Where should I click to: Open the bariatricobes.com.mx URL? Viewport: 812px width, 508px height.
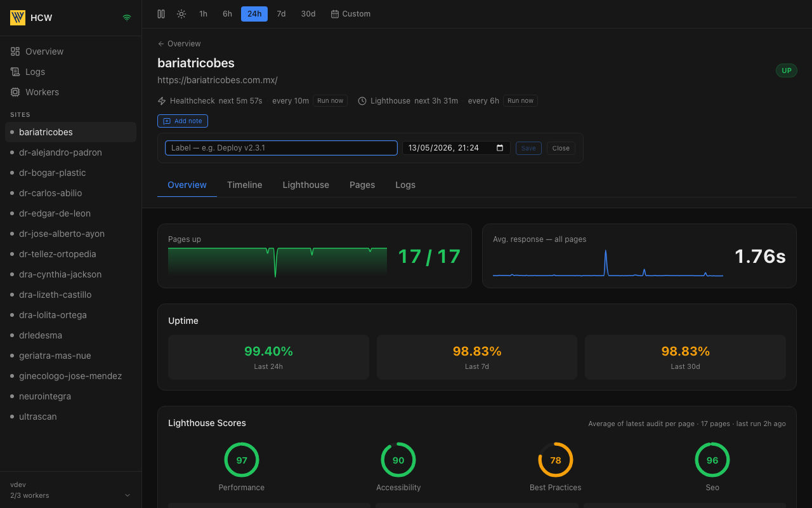[x=218, y=80]
